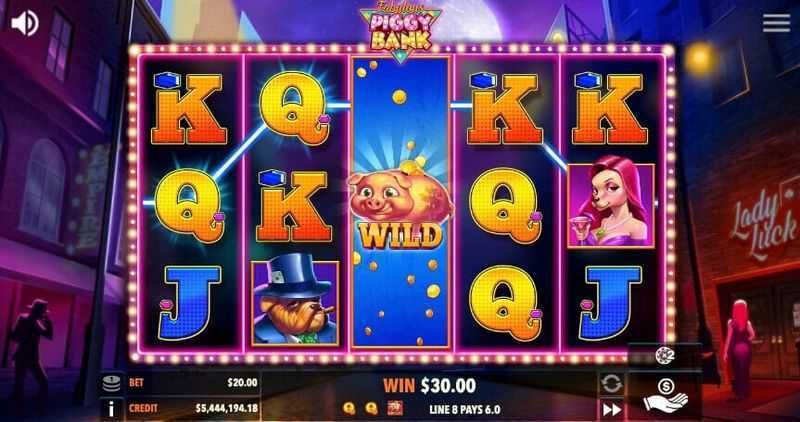Click the bet amount $20.00
Viewport: 800px width, 422px height.
(x=242, y=382)
